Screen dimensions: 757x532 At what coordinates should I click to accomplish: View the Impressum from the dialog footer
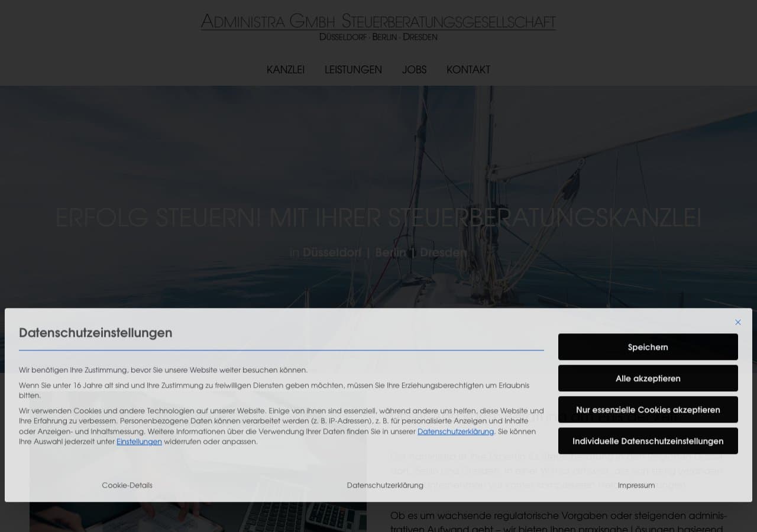pyautogui.click(x=636, y=485)
